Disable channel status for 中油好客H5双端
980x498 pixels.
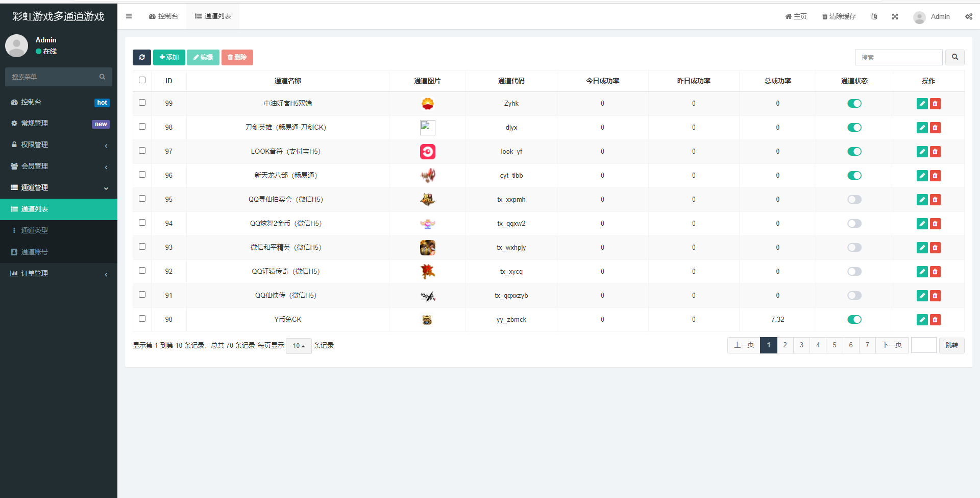[854, 104]
